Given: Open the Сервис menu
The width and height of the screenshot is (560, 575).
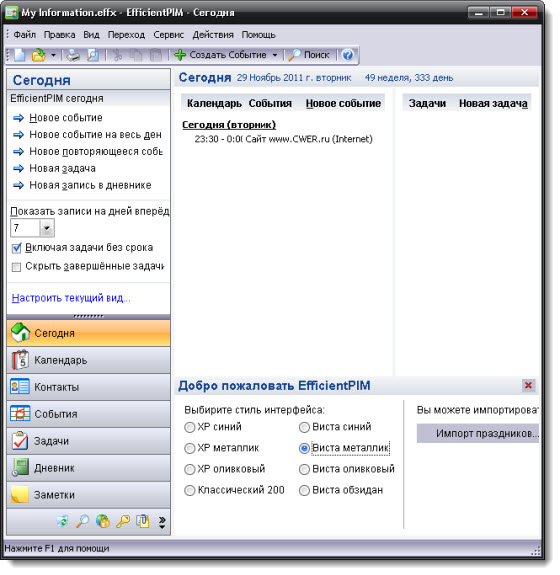Looking at the screenshot, I should pos(168,35).
